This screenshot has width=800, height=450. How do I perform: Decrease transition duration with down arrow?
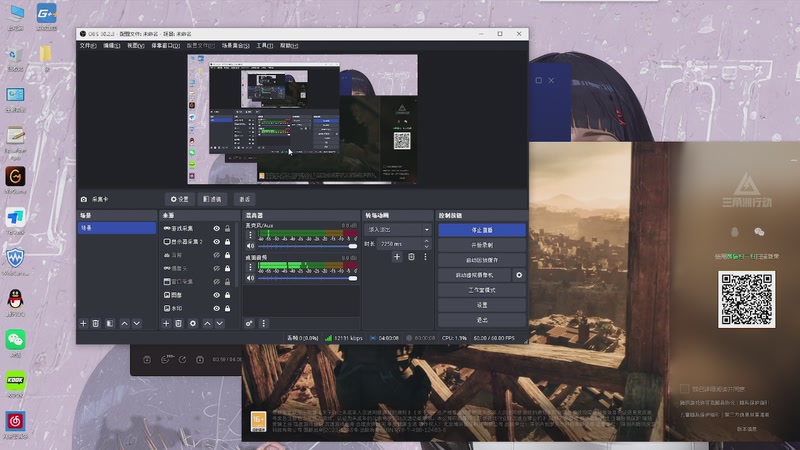(x=427, y=247)
